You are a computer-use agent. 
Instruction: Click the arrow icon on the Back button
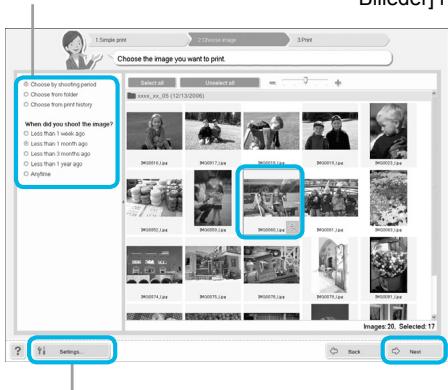[x=334, y=351]
